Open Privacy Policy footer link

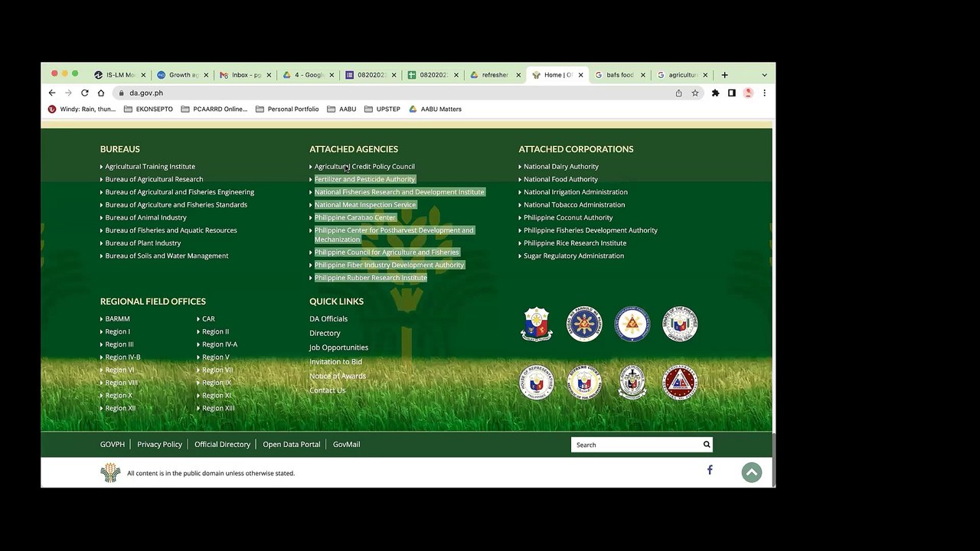click(159, 444)
